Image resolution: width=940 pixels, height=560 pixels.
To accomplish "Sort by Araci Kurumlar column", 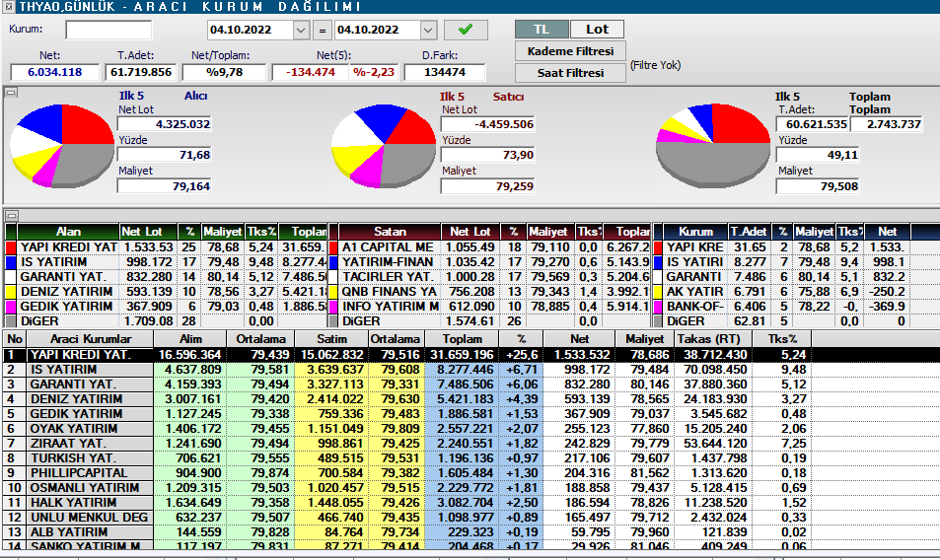I will pos(90,339).
